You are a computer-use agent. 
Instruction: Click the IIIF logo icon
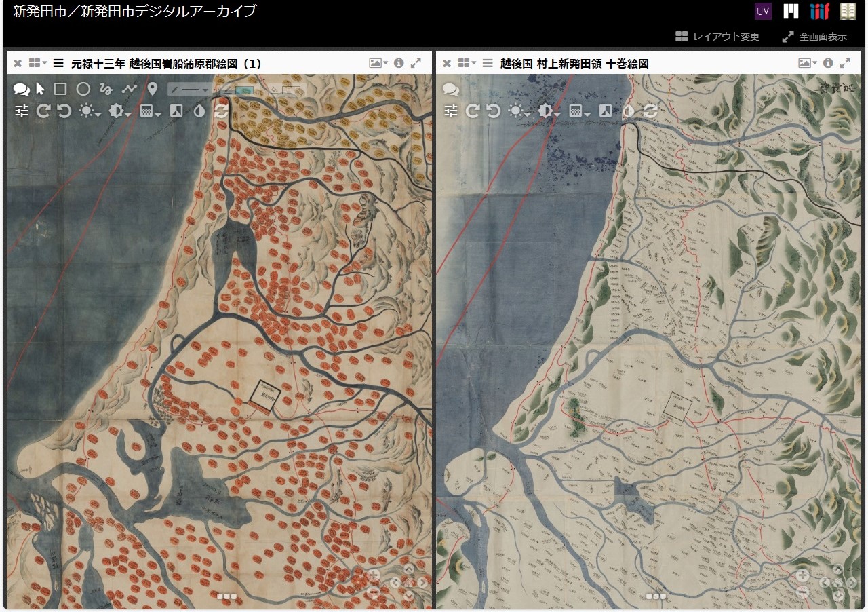[820, 12]
